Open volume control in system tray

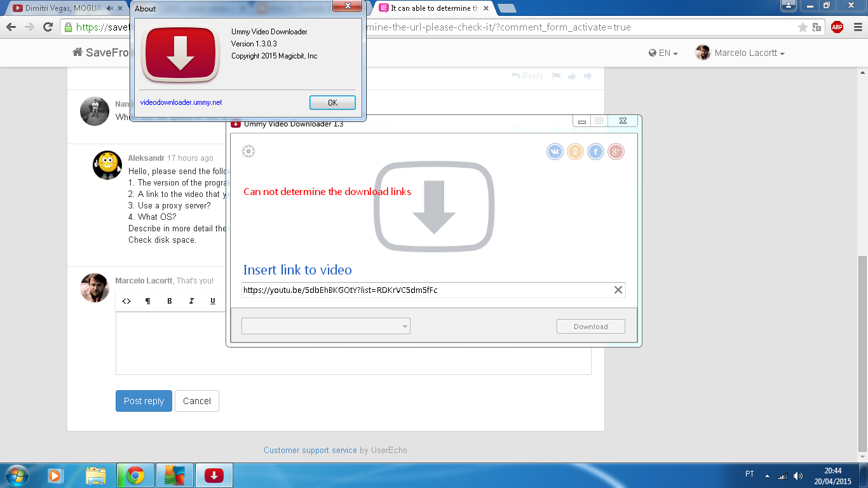(x=798, y=475)
